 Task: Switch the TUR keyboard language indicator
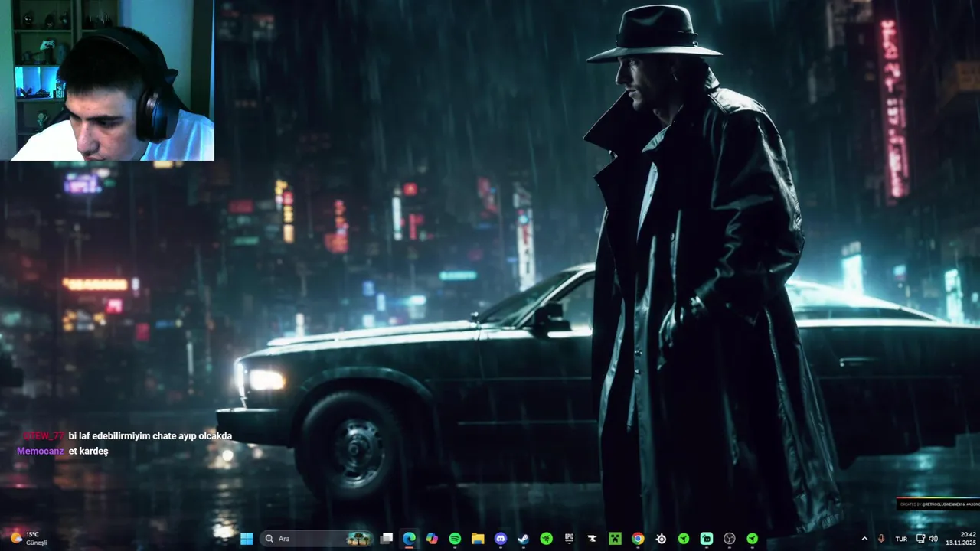click(901, 539)
